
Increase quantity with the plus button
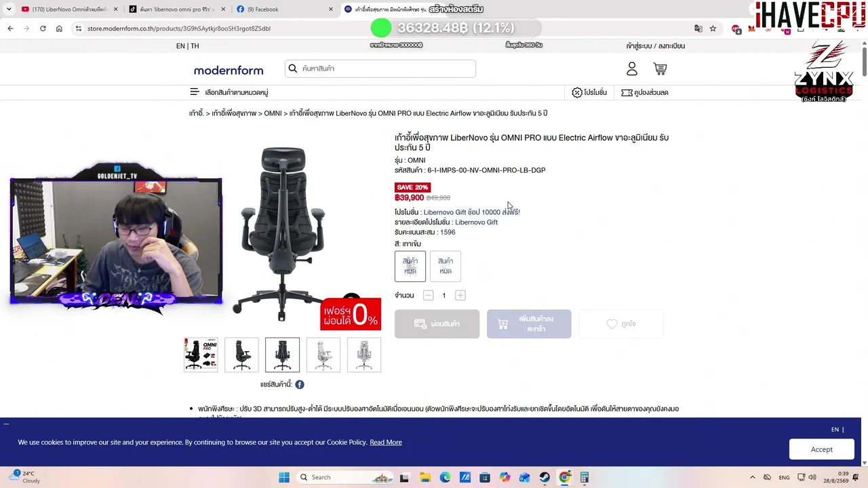coord(460,296)
